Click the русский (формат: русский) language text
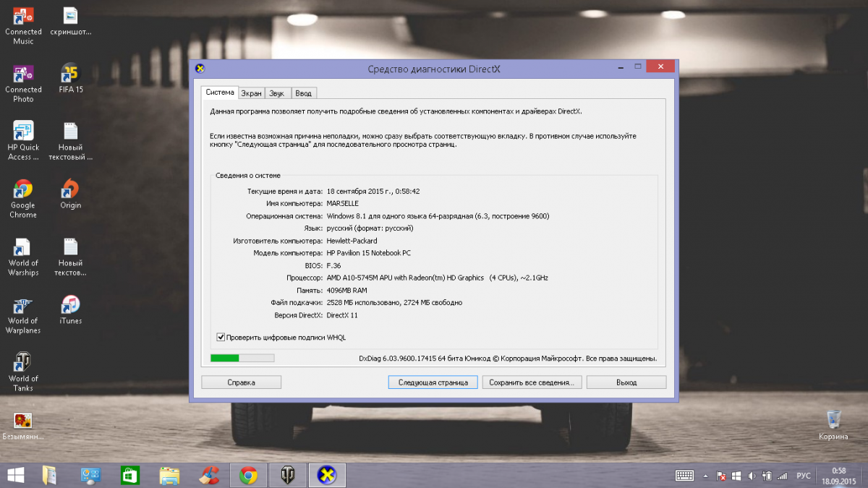The height and width of the screenshot is (488, 868). point(370,228)
